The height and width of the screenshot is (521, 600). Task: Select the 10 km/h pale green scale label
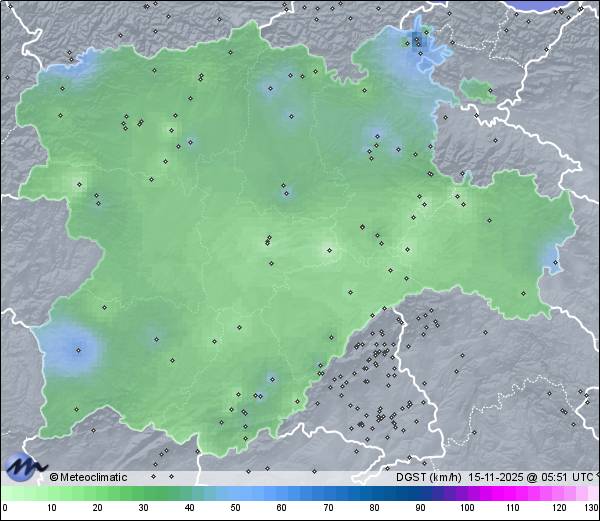52,507
